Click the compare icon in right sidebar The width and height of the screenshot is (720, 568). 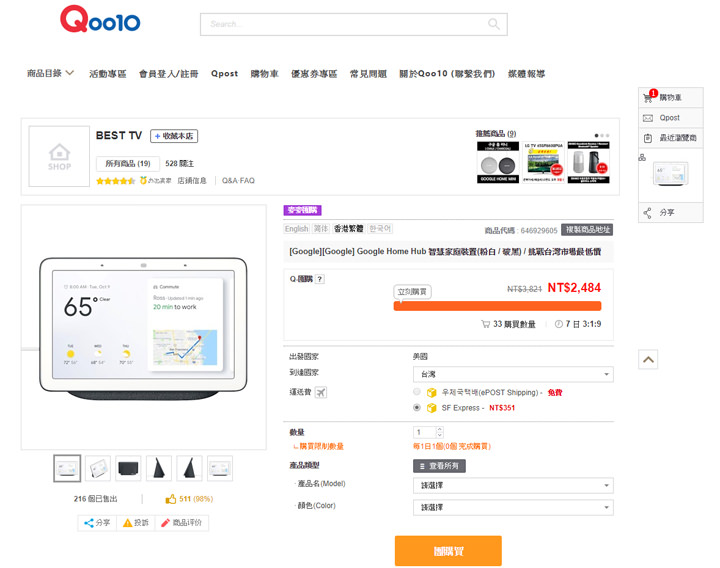[x=642, y=157]
